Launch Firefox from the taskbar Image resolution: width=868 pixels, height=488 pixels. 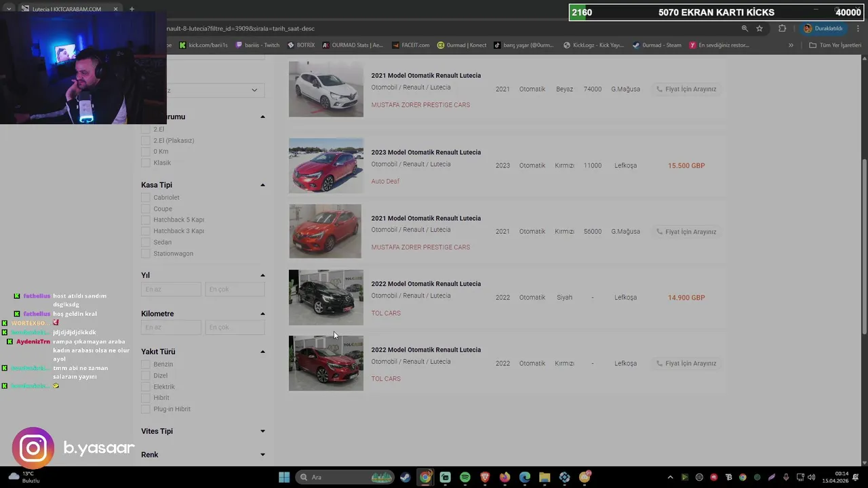tap(505, 477)
